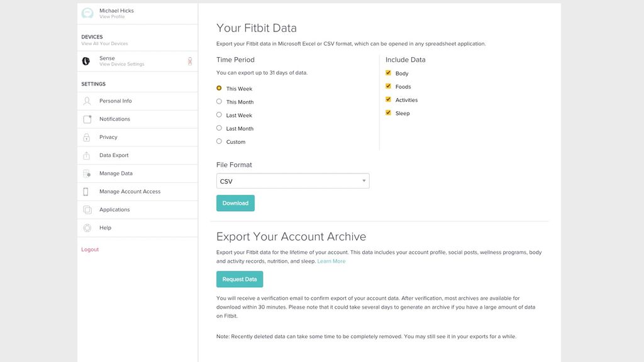
Task: Open Personal Info via its person icon
Action: coord(86,101)
